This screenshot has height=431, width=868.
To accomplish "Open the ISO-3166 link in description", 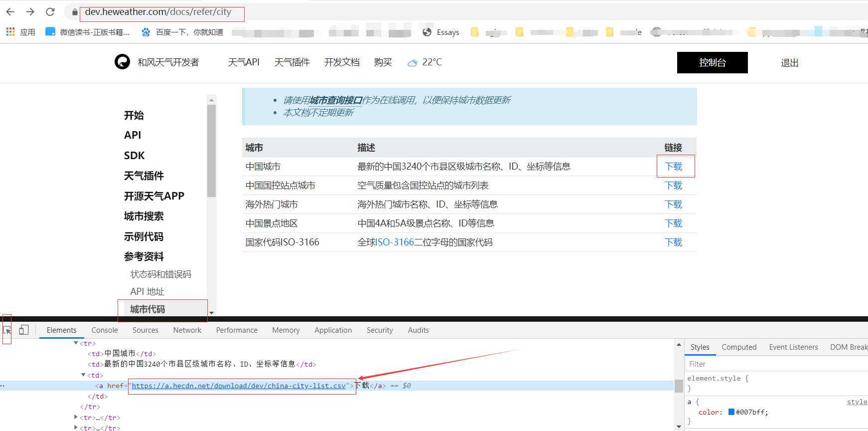I will click(x=395, y=242).
